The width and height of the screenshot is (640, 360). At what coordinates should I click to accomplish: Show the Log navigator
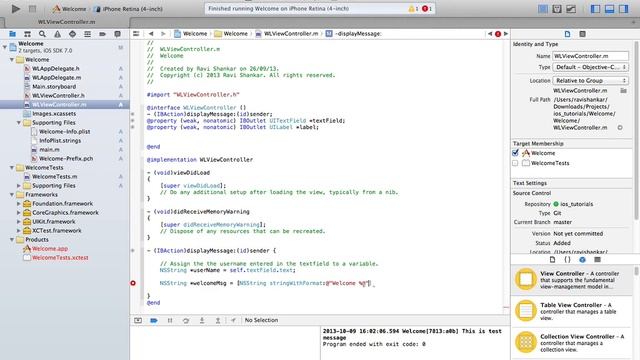coord(117,34)
